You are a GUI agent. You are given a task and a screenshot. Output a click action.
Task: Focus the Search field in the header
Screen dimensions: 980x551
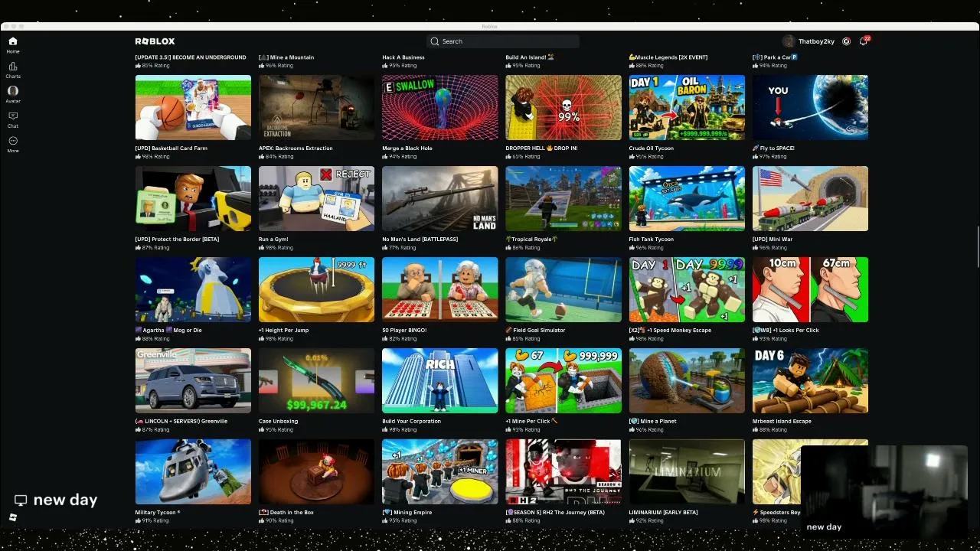pos(503,41)
